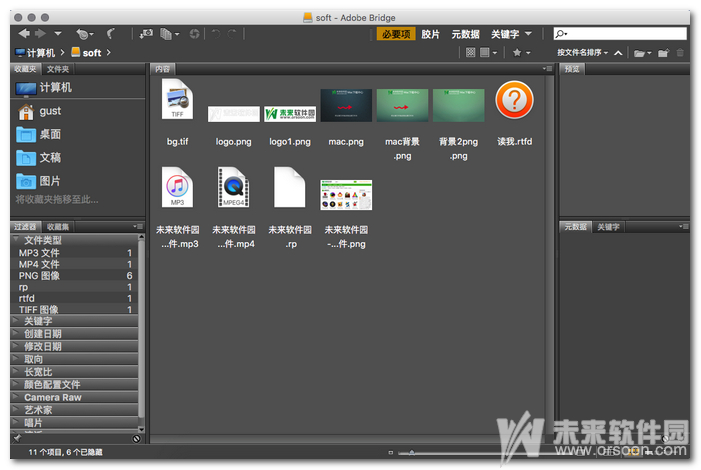Select the mp3 file icon
This screenshot has width=701, height=470.
coord(177,187)
